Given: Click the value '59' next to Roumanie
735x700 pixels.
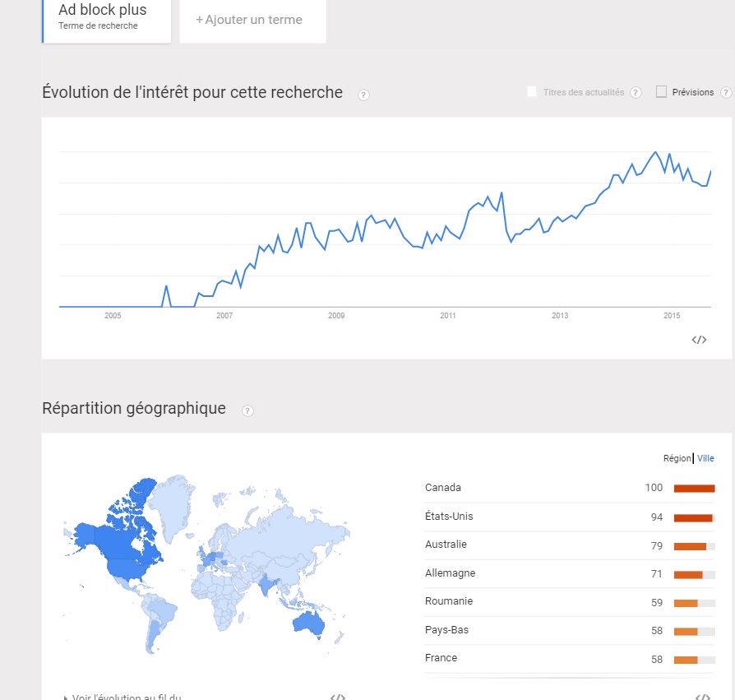Looking at the screenshot, I should [657, 602].
